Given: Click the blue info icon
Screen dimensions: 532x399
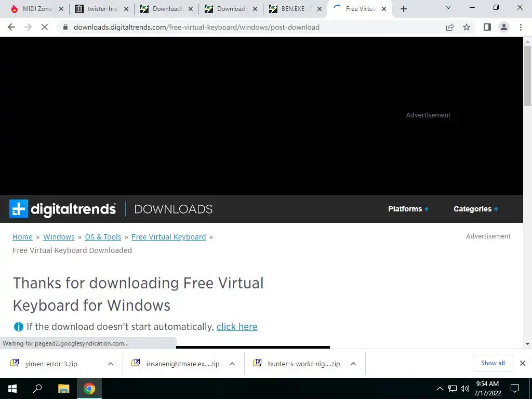Looking at the screenshot, I should [18, 327].
